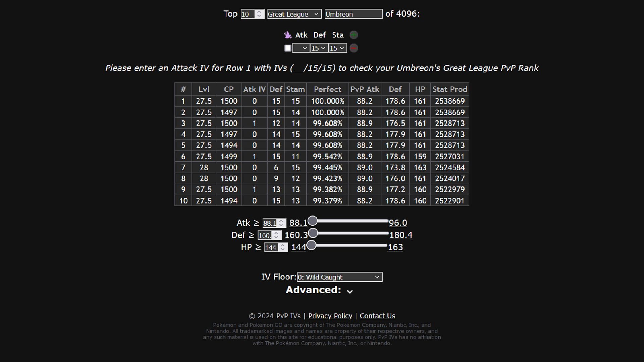The height and width of the screenshot is (362, 644).
Task: Enable the Def IV 15 toggle
Action: (x=318, y=48)
